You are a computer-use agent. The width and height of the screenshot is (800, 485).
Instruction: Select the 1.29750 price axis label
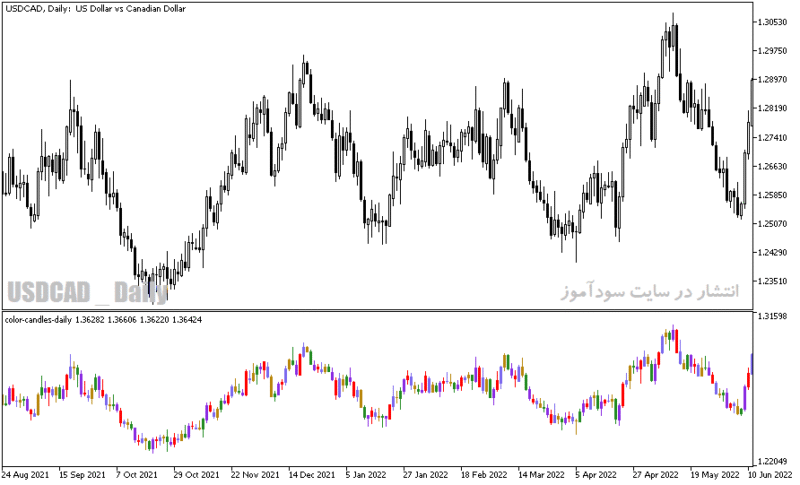772,50
